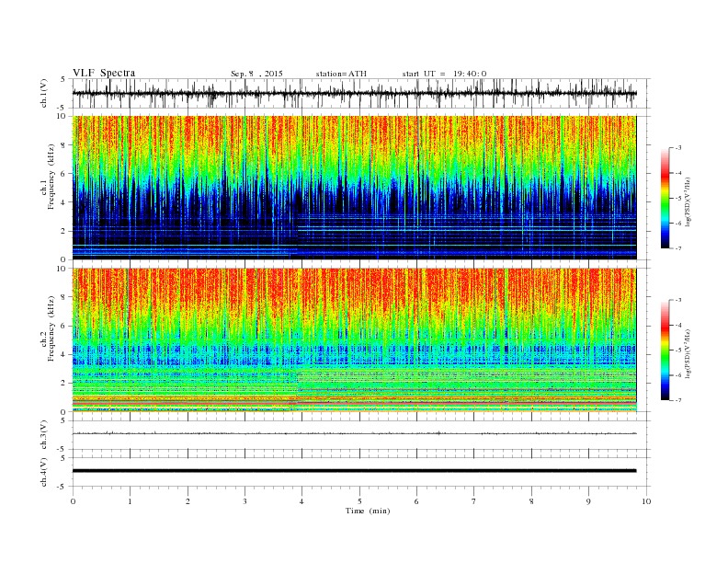The image size is (728, 563).
Task: Click time axis tick label "4"
Action: [x=301, y=501]
